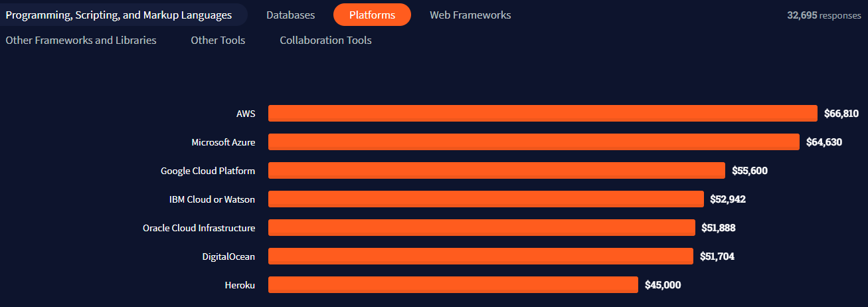Click the AWS label
868x307 pixels.
tap(246, 114)
